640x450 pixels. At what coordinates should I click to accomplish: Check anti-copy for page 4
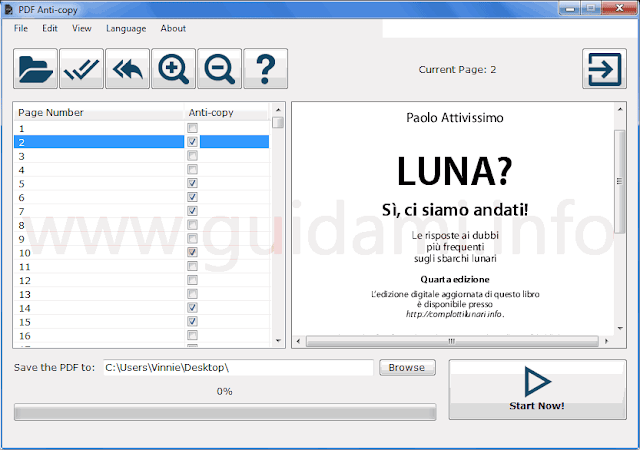tap(192, 169)
